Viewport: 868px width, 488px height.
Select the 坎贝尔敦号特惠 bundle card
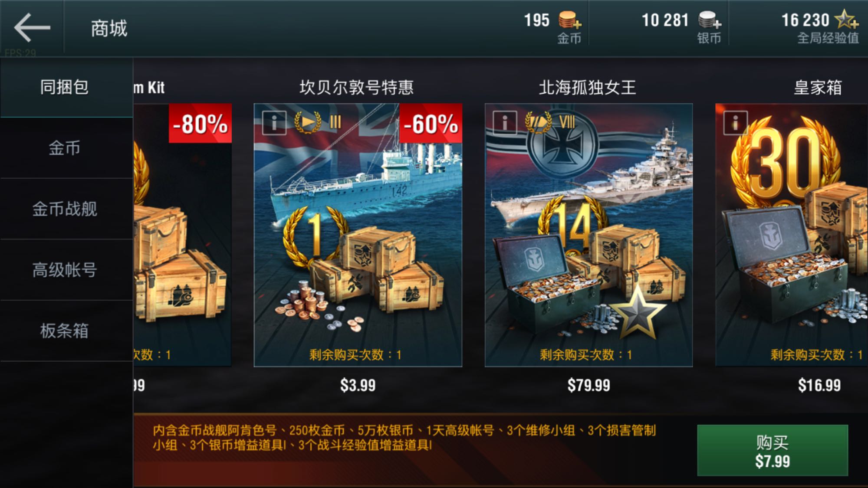(358, 235)
